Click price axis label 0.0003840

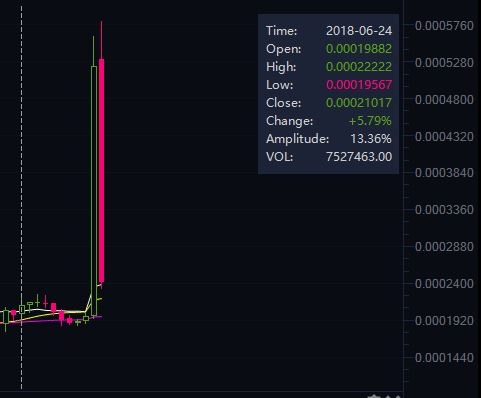[444, 173]
